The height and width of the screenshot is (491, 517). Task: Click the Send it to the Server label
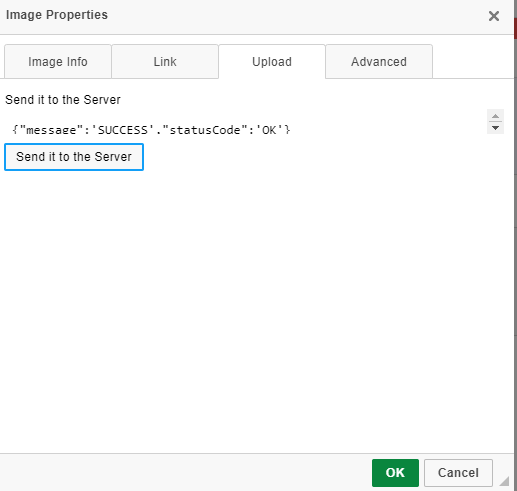[x=63, y=100]
